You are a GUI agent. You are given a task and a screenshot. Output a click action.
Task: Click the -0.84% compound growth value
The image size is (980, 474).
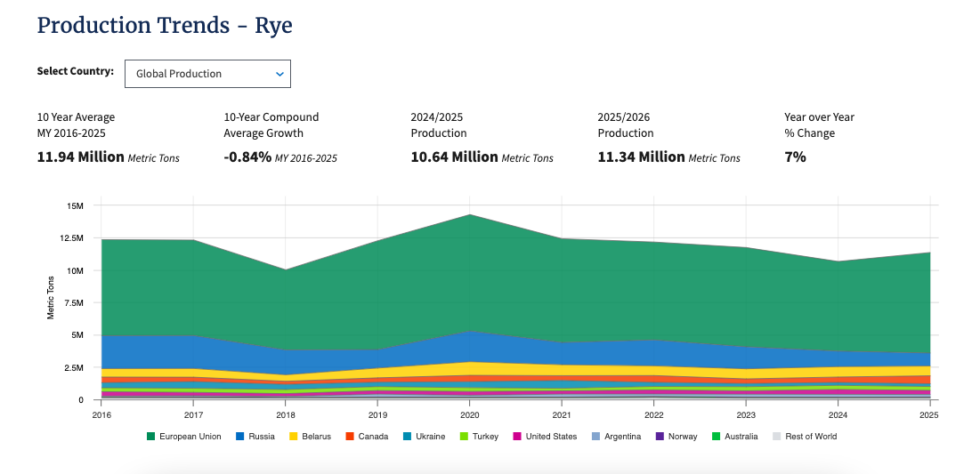click(x=247, y=157)
